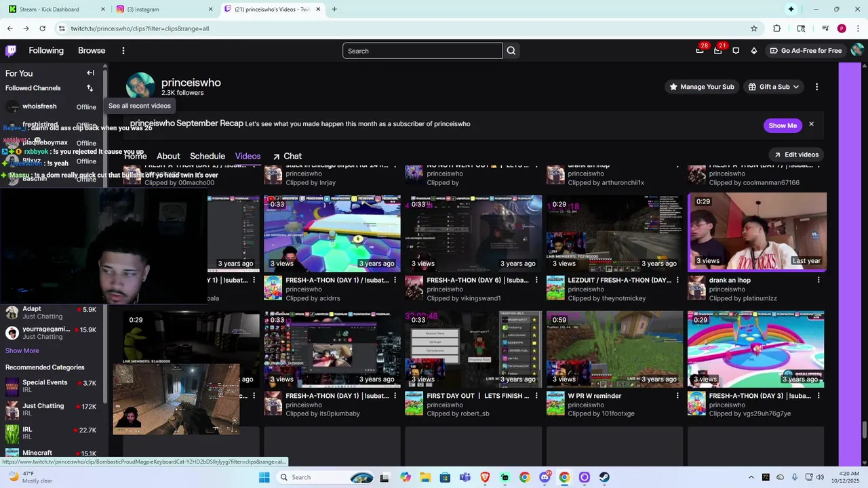Open the Twitch top-nav more options menu
The height and width of the screenshot is (488, 868).
(123, 51)
